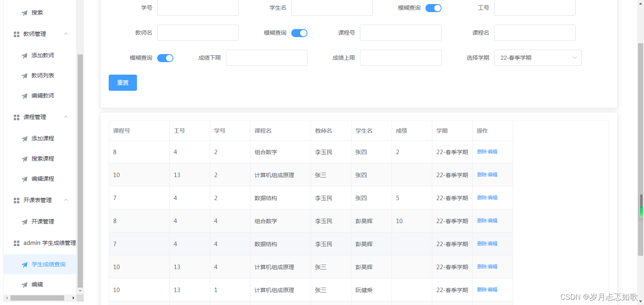644x305 pixels.
Task: Edit the 计算机组成原理 张四 row
Action: click(x=492, y=175)
